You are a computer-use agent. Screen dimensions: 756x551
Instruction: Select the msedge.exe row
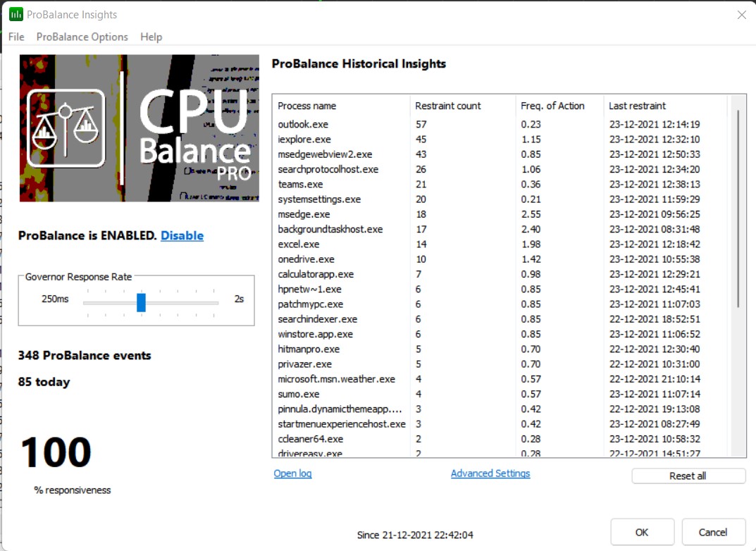(500, 214)
